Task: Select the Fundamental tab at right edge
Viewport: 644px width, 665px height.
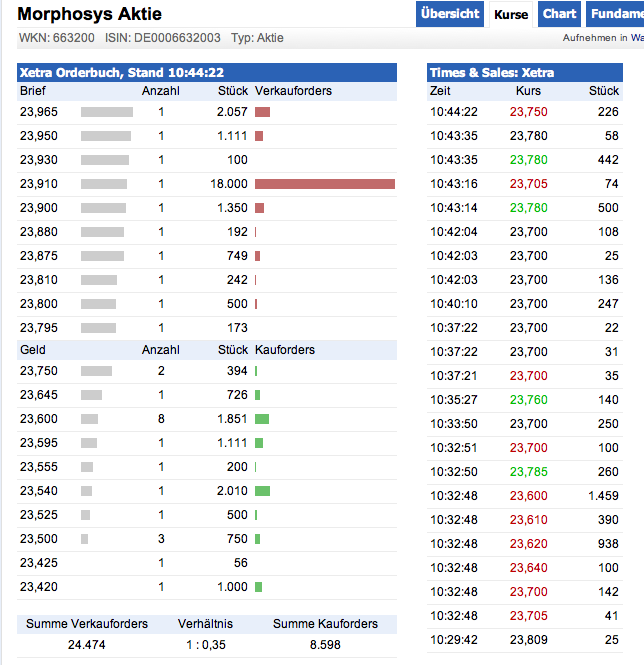Action: pos(616,14)
